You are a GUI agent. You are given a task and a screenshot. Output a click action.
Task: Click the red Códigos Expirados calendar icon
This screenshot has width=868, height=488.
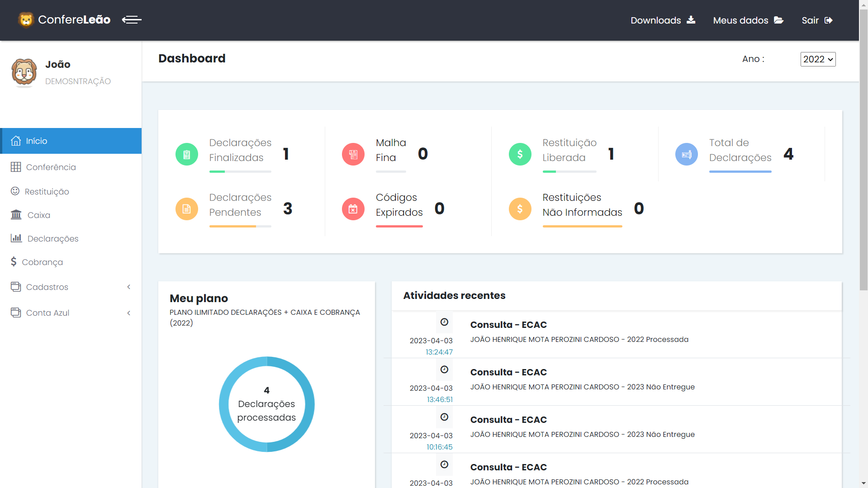[x=353, y=209]
